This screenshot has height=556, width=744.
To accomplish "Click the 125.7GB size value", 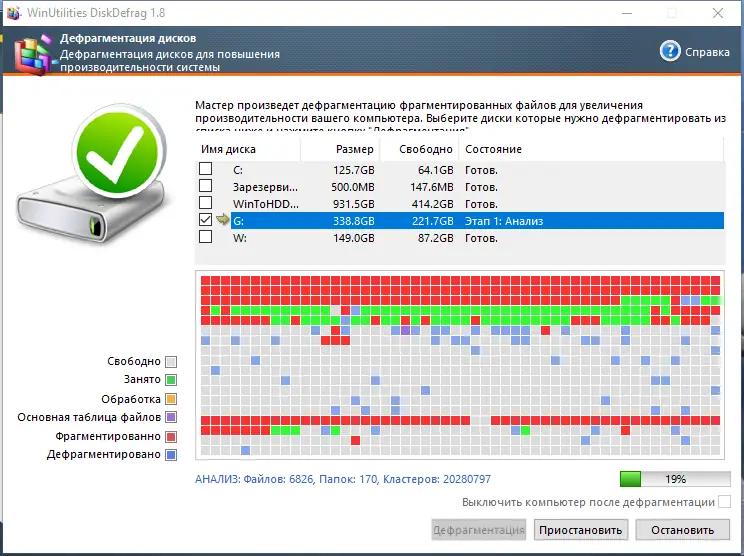I will click(353, 170).
